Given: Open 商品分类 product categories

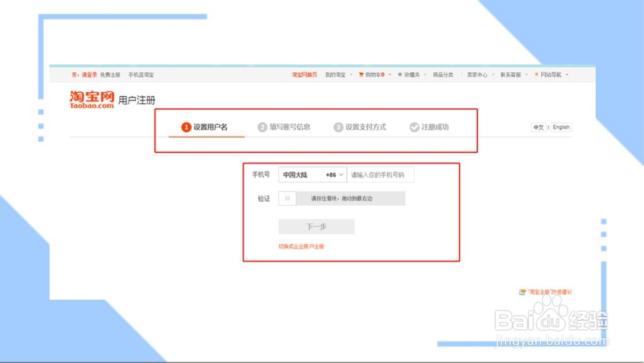Looking at the screenshot, I should click(x=443, y=75).
